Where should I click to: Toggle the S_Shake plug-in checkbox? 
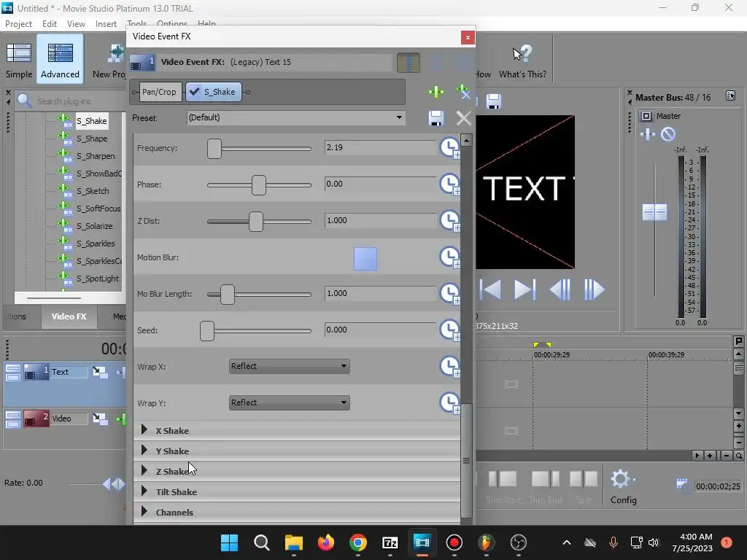(194, 91)
